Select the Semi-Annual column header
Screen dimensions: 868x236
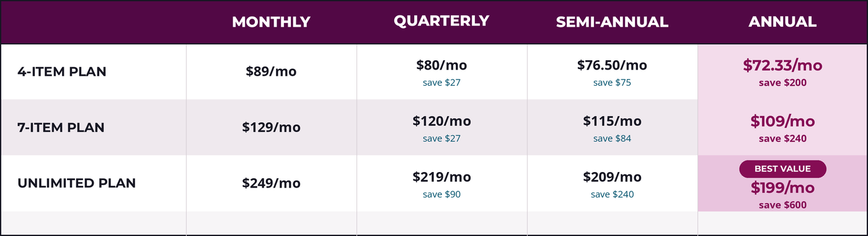612,22
